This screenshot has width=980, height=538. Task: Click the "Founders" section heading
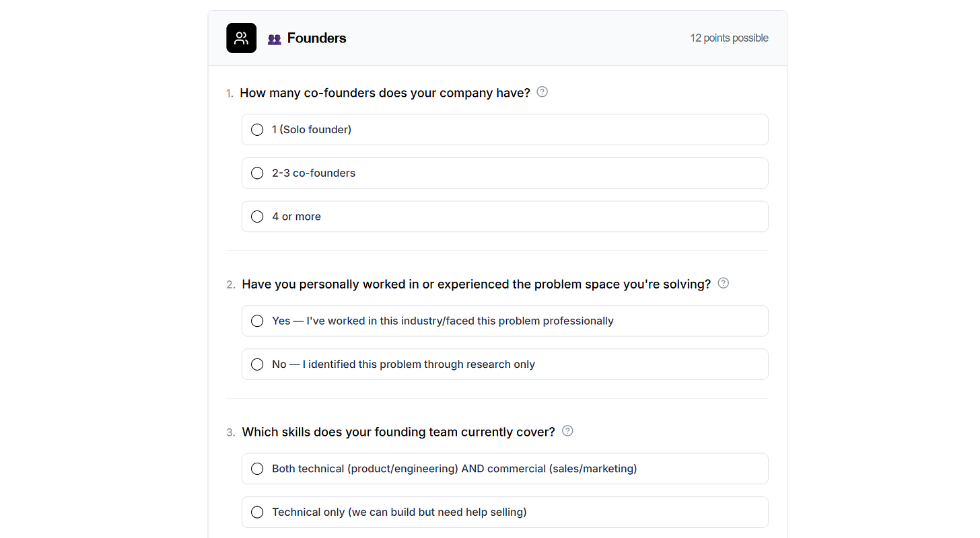click(316, 38)
